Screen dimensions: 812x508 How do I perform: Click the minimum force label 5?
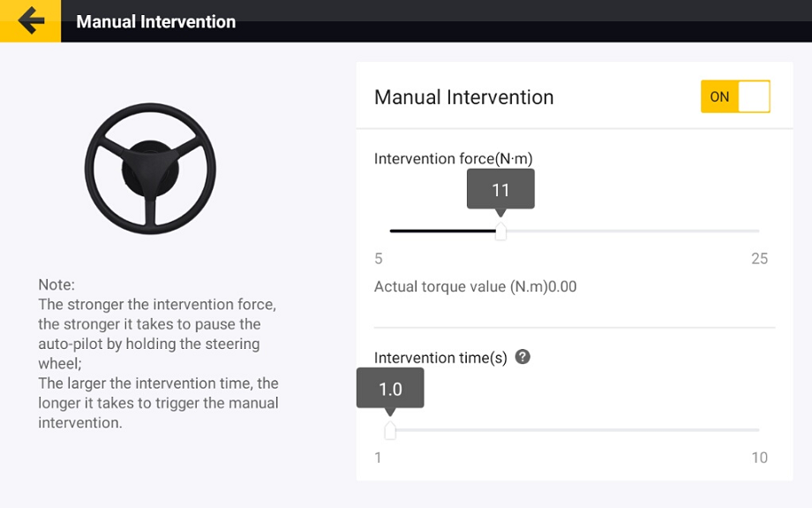[379, 258]
